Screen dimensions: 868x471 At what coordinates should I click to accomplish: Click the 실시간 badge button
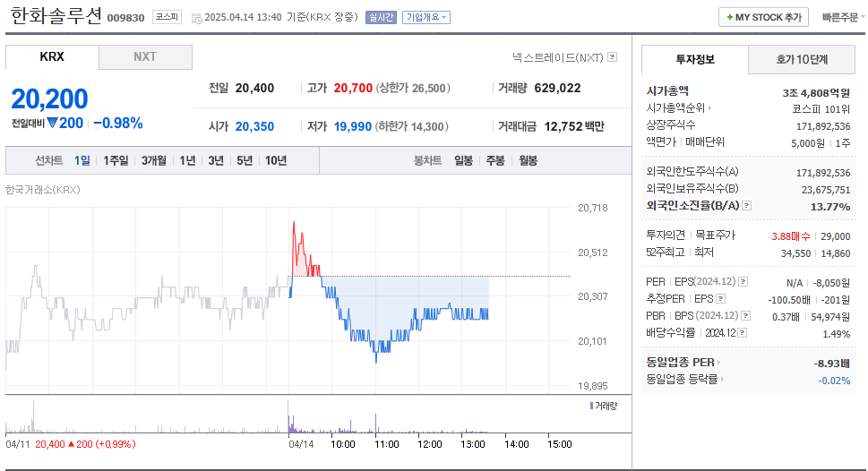pos(381,18)
